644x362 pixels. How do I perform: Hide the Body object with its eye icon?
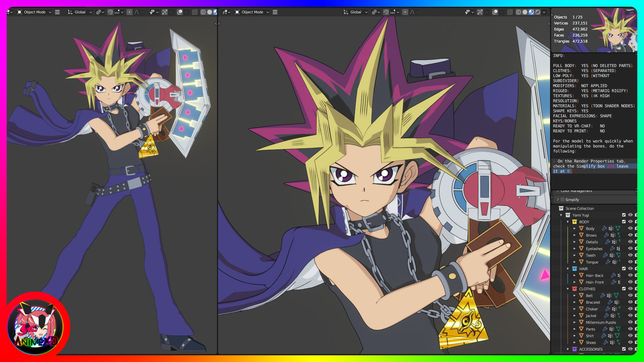(x=630, y=228)
